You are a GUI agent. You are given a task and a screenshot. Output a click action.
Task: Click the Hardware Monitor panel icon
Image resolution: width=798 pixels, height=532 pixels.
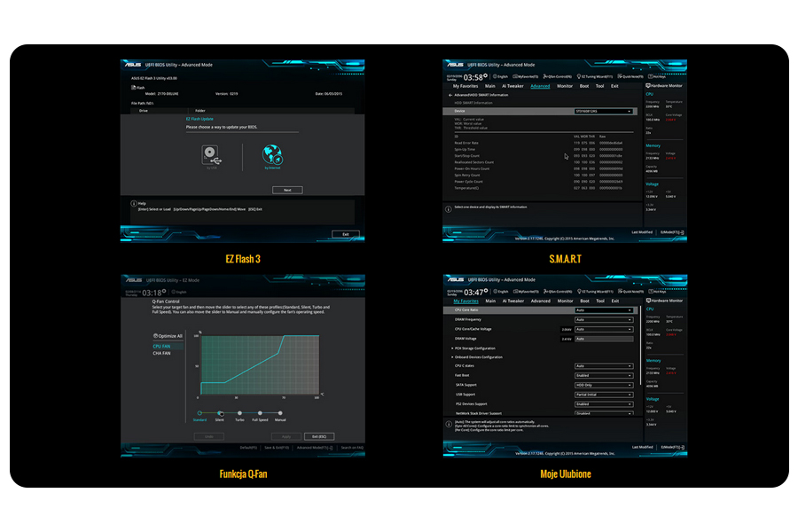(x=648, y=86)
